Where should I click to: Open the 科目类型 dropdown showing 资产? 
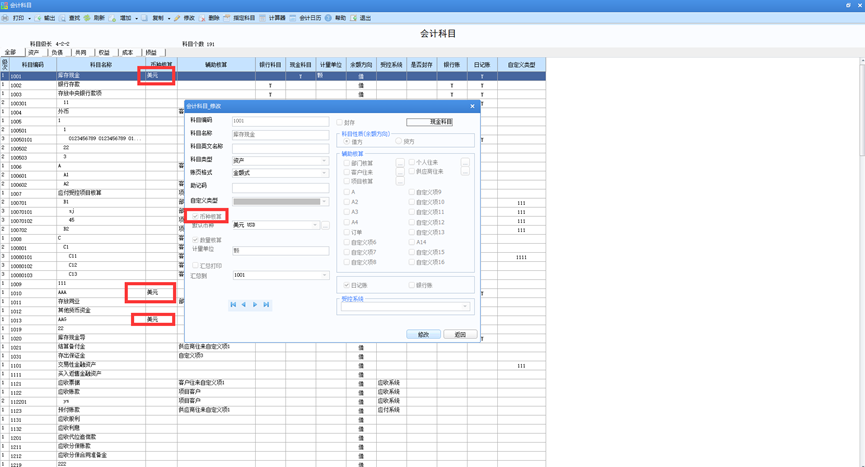point(280,160)
